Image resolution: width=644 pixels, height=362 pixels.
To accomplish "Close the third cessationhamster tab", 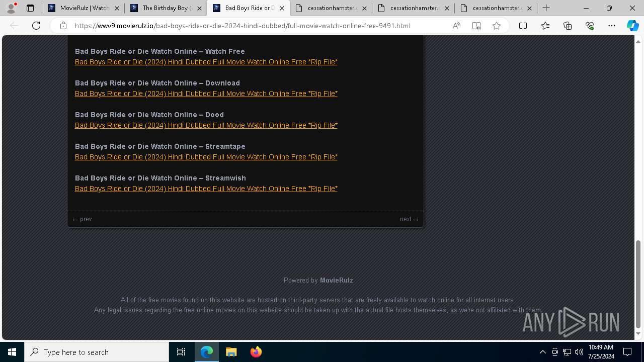I will click(x=529, y=8).
